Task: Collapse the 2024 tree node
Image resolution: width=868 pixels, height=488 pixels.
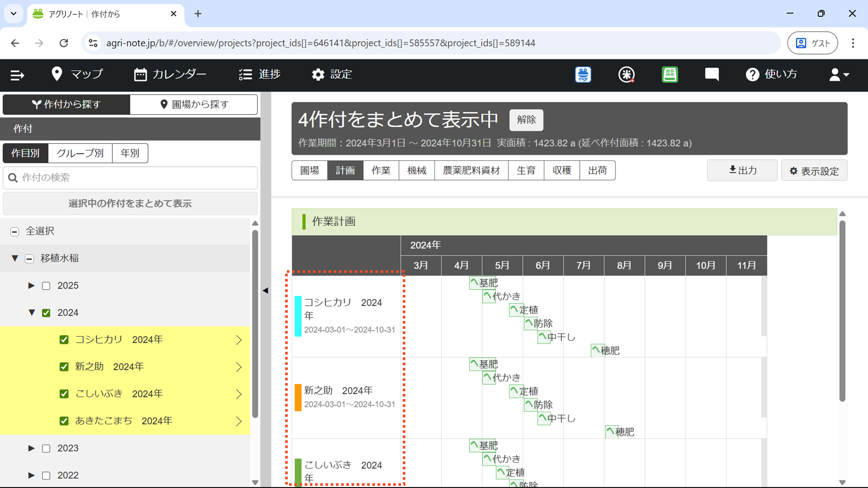Action: tap(32, 312)
